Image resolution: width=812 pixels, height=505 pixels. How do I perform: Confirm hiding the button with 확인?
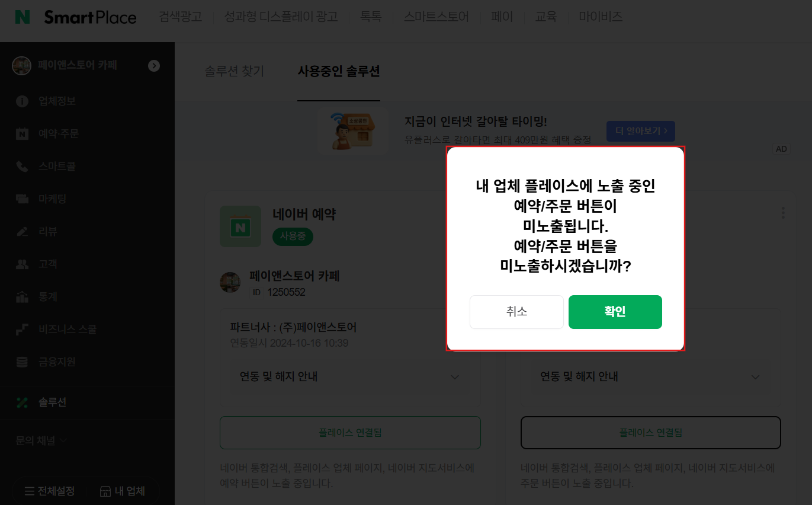click(615, 312)
